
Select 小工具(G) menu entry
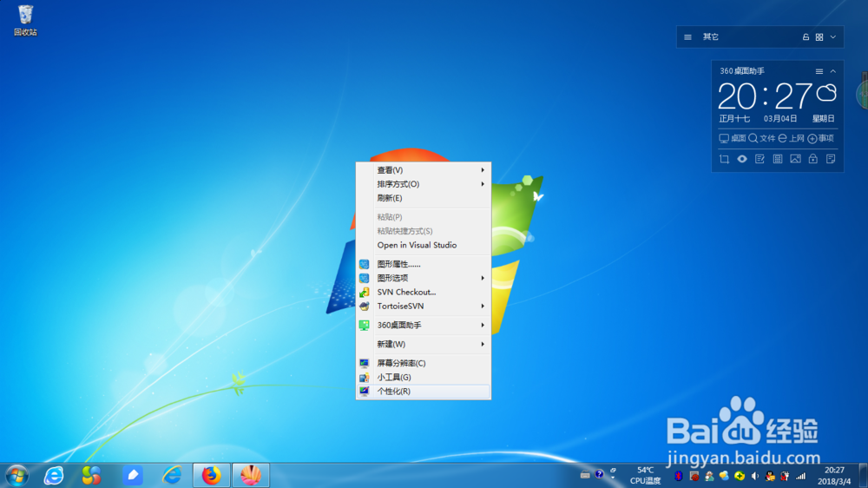click(424, 377)
